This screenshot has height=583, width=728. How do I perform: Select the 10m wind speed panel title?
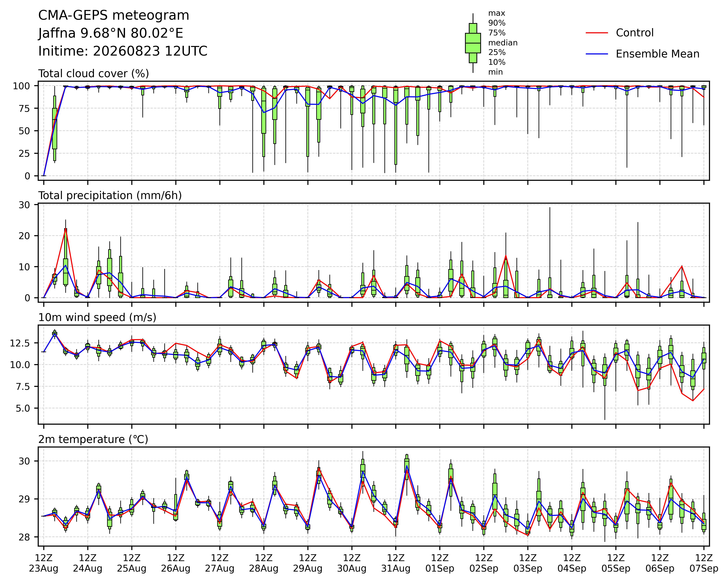[97, 318]
